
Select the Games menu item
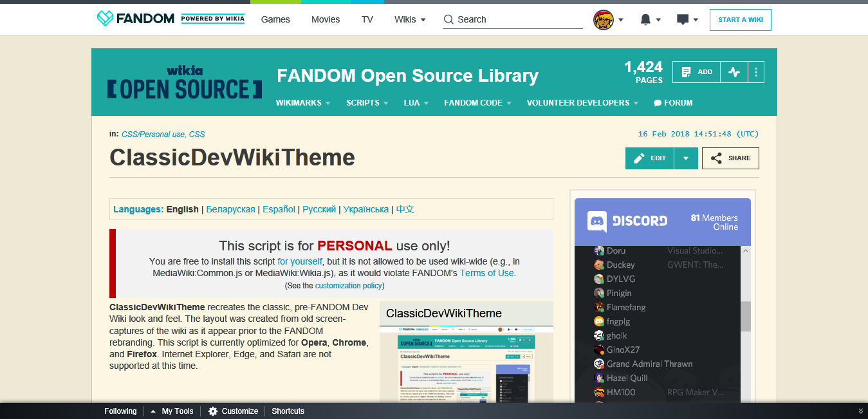tap(275, 19)
